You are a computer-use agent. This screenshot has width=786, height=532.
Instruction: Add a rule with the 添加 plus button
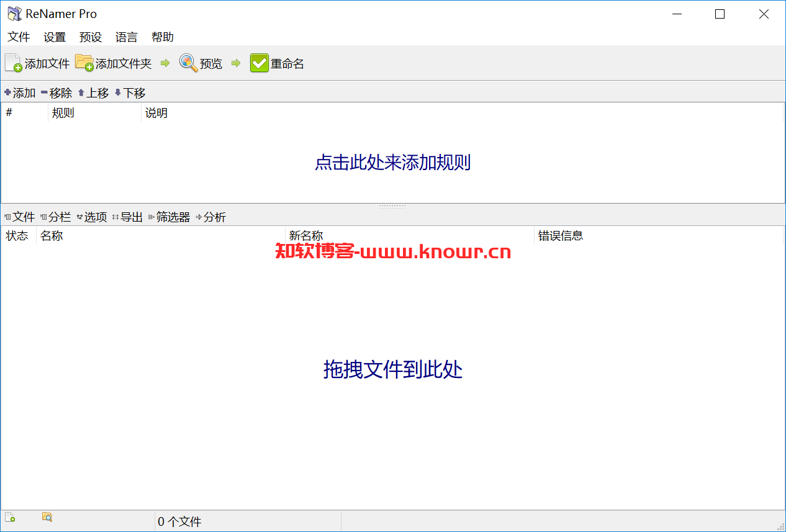(x=20, y=93)
